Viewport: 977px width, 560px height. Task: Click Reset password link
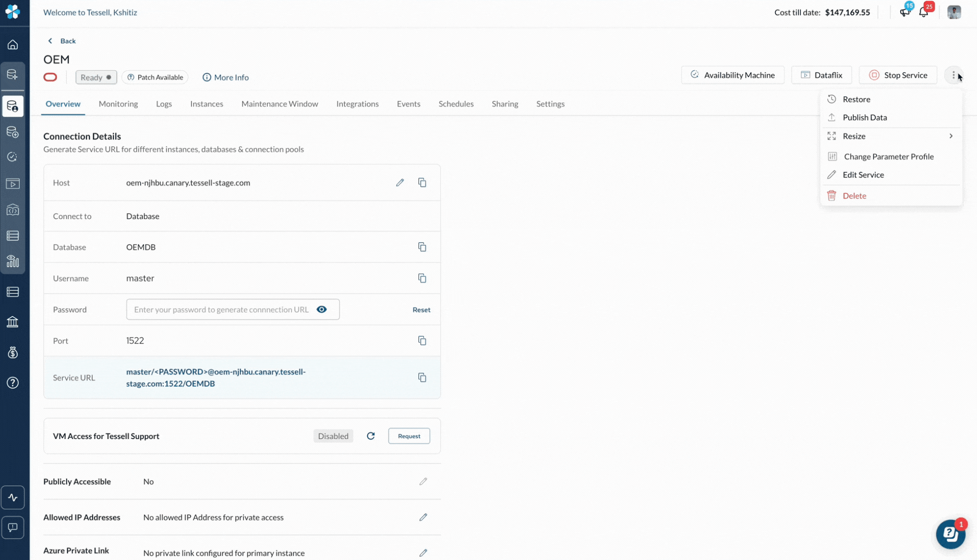(x=421, y=310)
